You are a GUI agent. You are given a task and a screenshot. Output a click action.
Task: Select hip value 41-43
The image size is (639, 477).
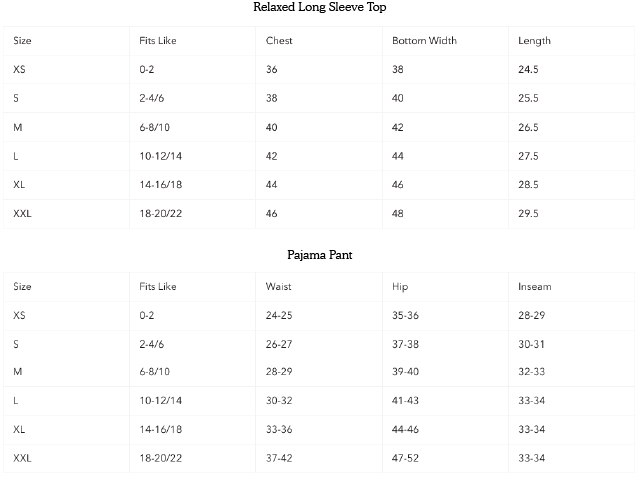click(407, 401)
